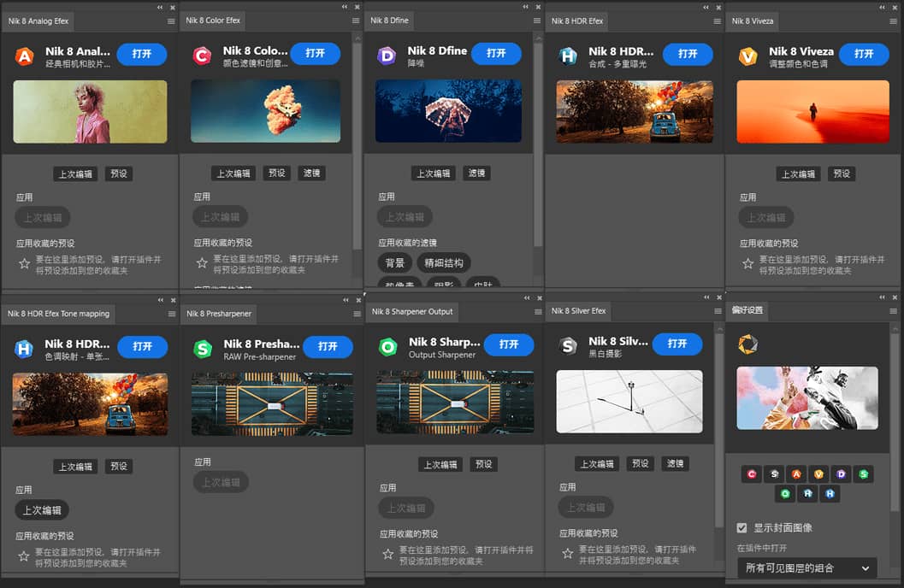Open the 所有可见图层的组合 dropdown

point(807,568)
